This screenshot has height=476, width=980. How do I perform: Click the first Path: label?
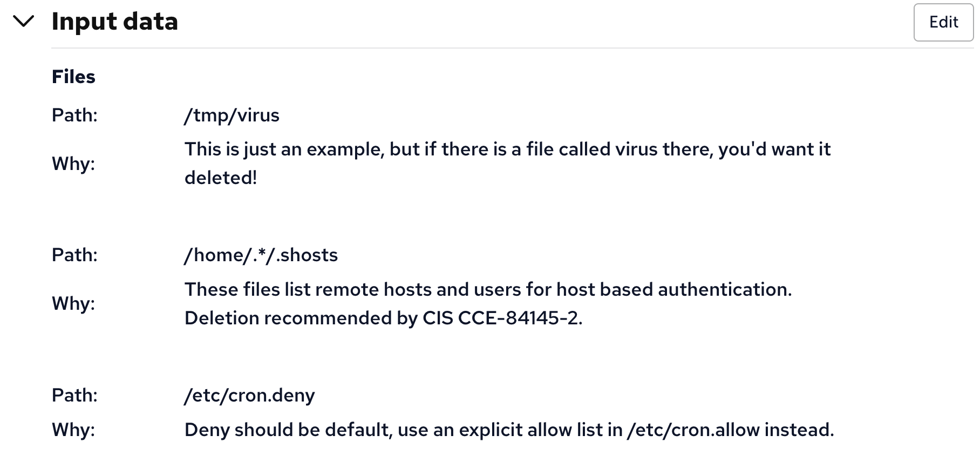point(74,115)
